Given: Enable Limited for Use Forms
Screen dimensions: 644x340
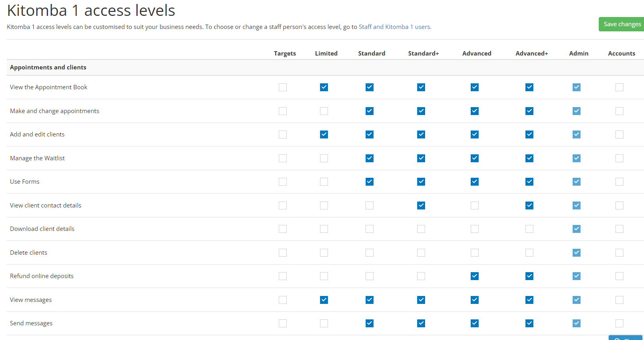Looking at the screenshot, I should coord(324,182).
